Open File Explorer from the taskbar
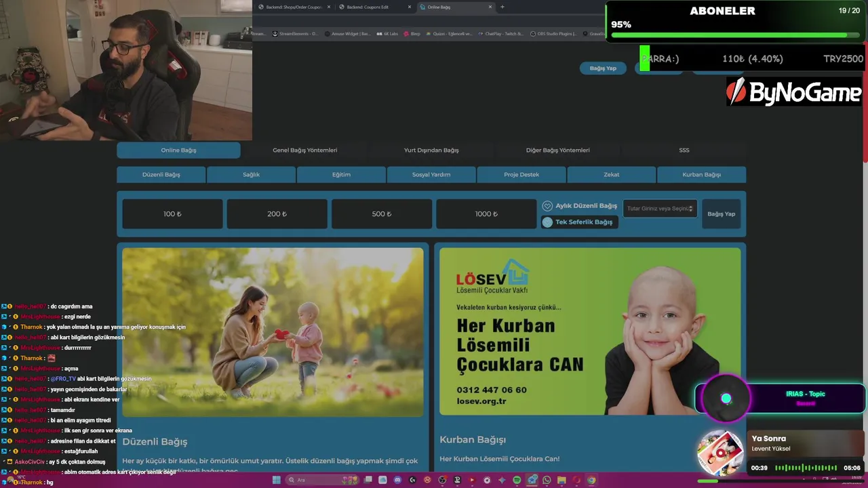This screenshot has height=488, width=868. 561,480
